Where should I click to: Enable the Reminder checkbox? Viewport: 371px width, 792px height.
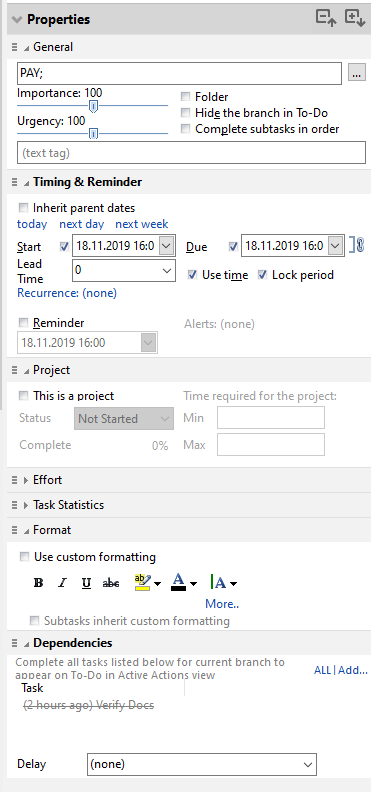pos(23,323)
